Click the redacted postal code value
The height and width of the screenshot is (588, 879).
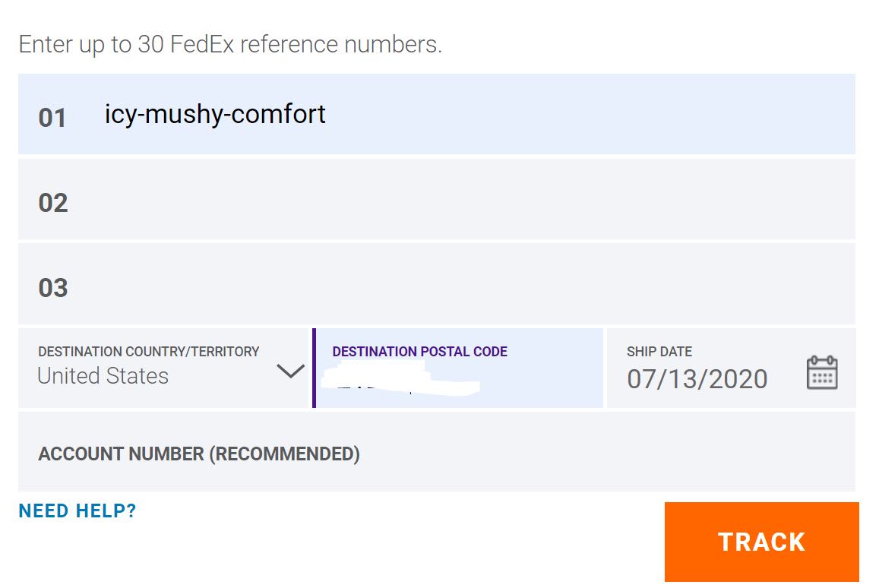tap(398, 381)
